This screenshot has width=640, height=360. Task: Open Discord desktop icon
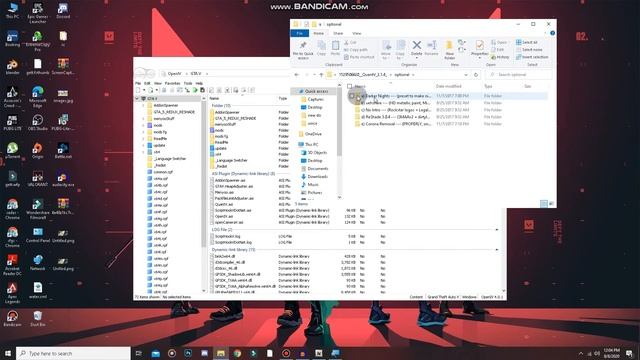pyautogui.click(x=63, y=11)
